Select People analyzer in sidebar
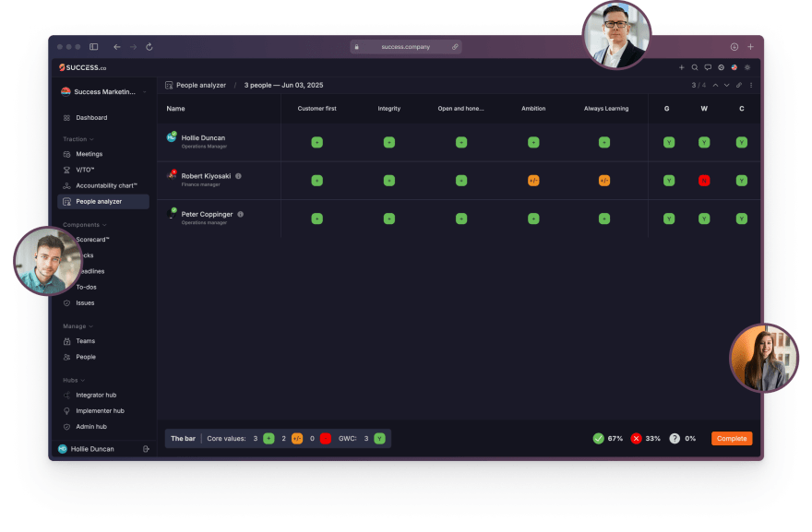The height and width of the screenshot is (532, 812). pyautogui.click(x=103, y=202)
